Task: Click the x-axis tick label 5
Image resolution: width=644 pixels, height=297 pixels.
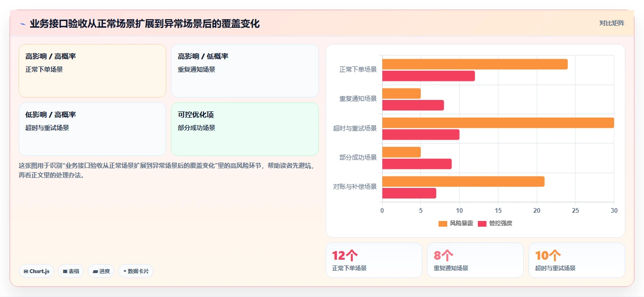Action: pos(421,210)
